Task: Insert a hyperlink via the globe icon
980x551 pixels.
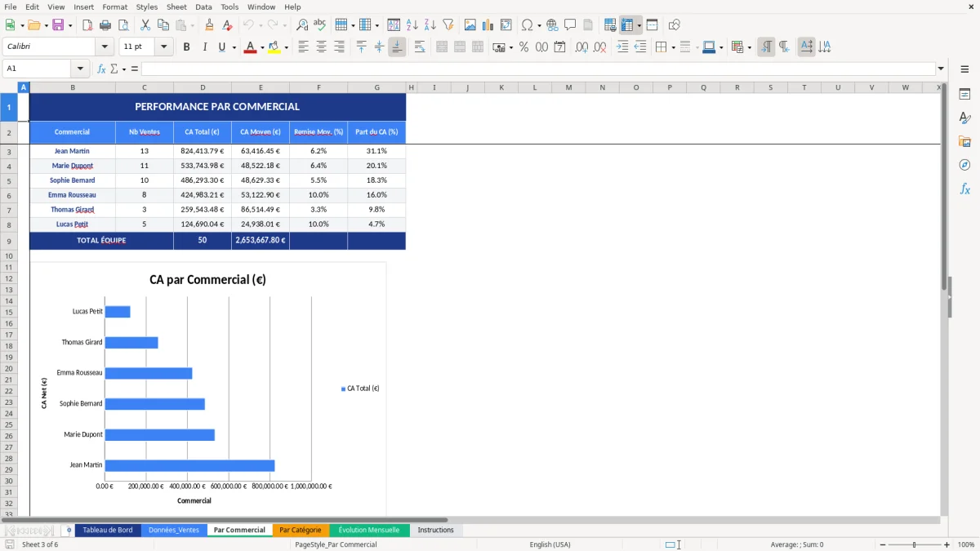Action: click(x=553, y=24)
